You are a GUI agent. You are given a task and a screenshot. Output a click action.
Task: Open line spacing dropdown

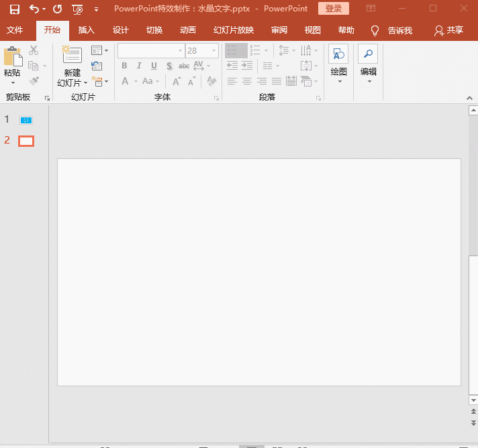click(x=287, y=50)
